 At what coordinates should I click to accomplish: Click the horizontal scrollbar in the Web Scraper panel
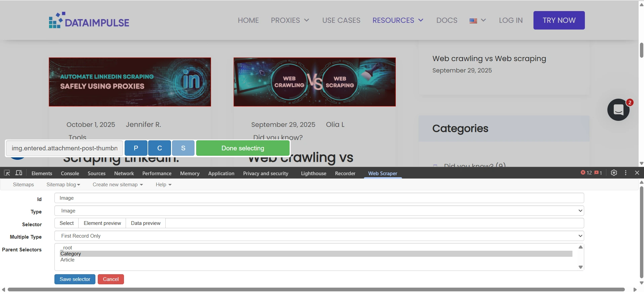316,289
